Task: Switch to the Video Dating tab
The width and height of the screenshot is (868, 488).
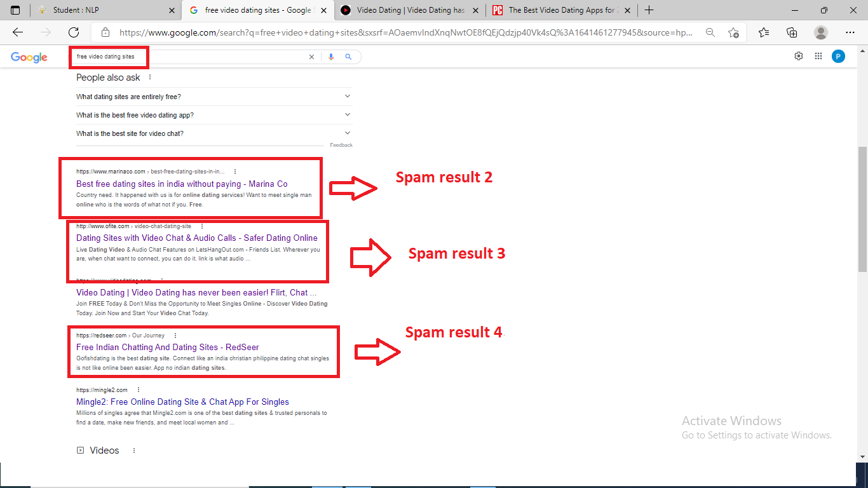Action: point(410,10)
